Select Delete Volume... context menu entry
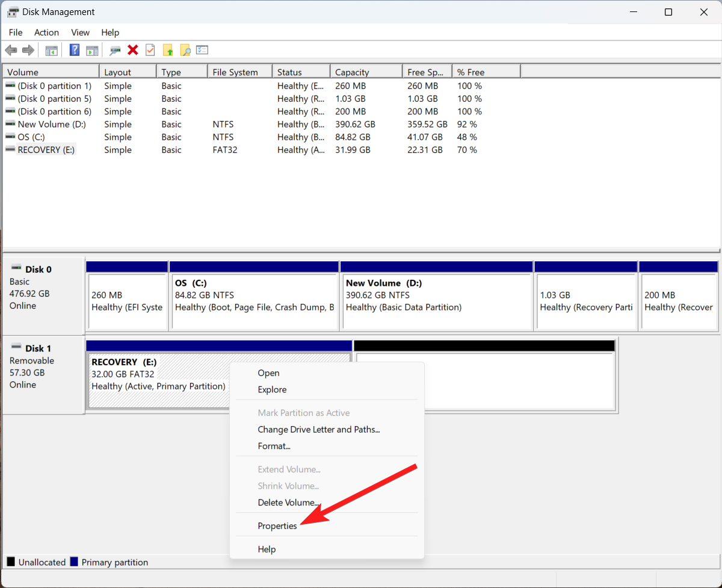The height and width of the screenshot is (588, 722). pyautogui.click(x=288, y=503)
